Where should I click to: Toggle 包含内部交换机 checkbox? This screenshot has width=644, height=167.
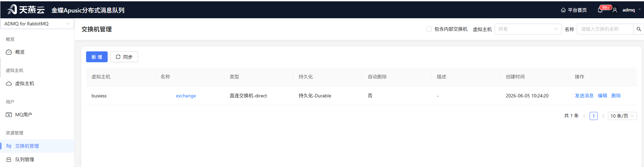(429, 29)
